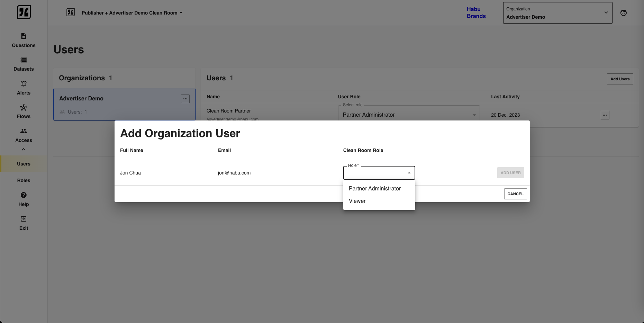Click the Add Users button
Viewport: 644px width, 323px height.
click(620, 79)
